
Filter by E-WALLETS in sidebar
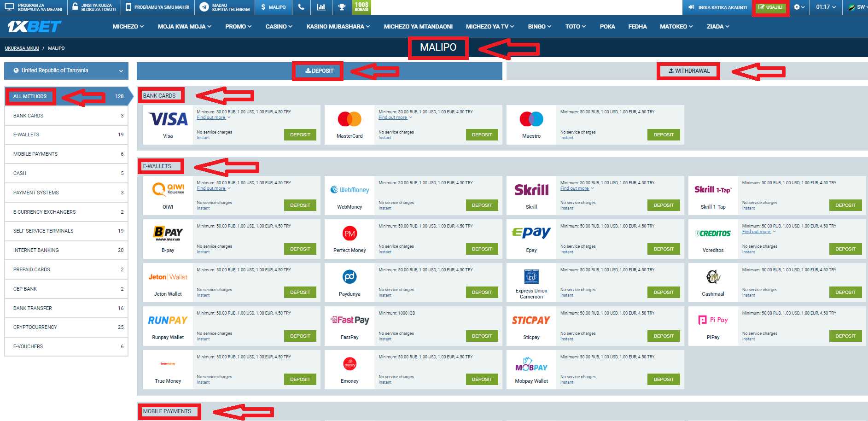coord(66,135)
